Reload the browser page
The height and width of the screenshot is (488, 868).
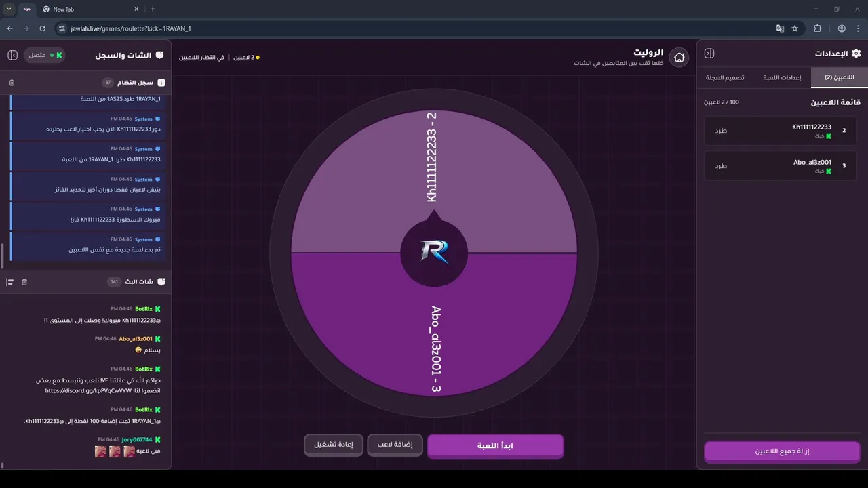(42, 28)
